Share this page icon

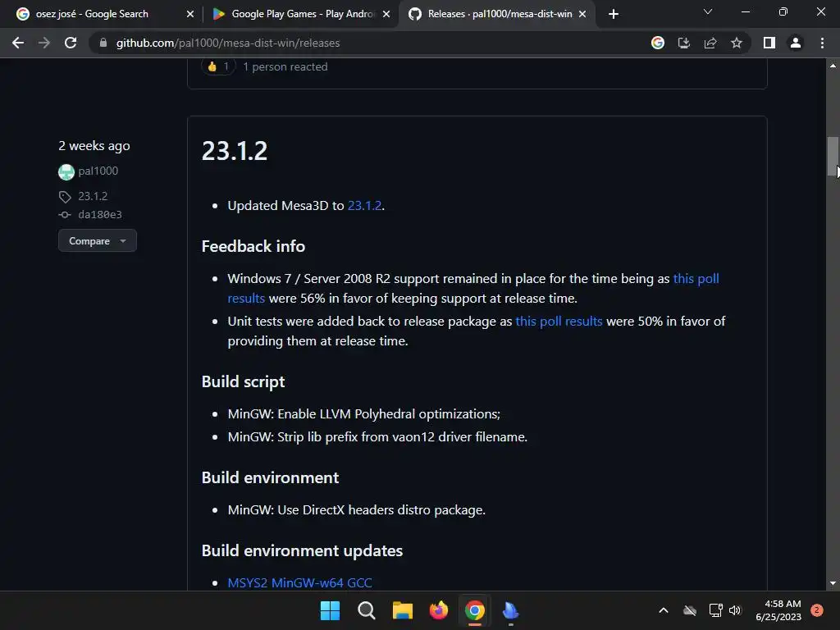(710, 43)
